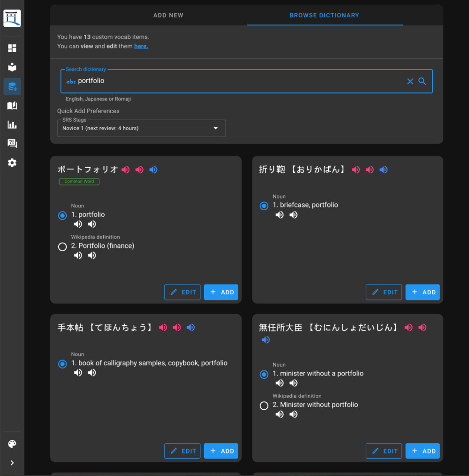Click ADD on the 手本帖 card
Screen dimensions: 469x476
pos(221,451)
